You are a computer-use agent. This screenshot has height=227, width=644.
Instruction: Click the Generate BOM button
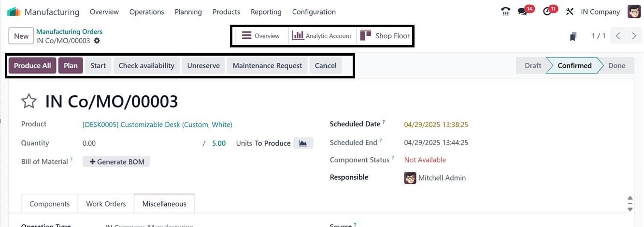(x=116, y=162)
